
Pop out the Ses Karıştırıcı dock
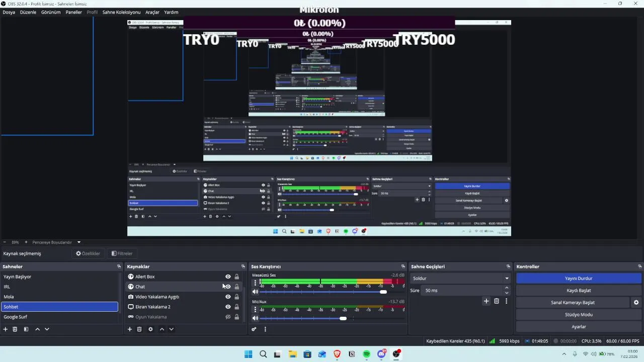[x=403, y=266]
